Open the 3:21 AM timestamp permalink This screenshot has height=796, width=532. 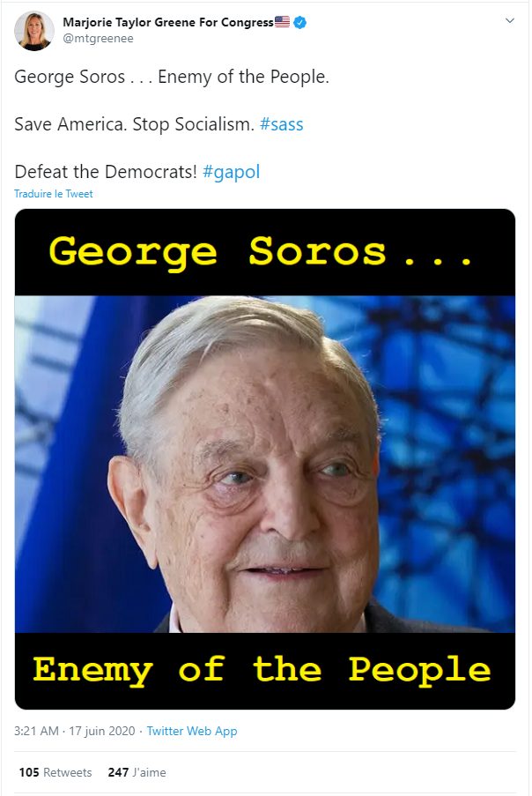point(36,731)
